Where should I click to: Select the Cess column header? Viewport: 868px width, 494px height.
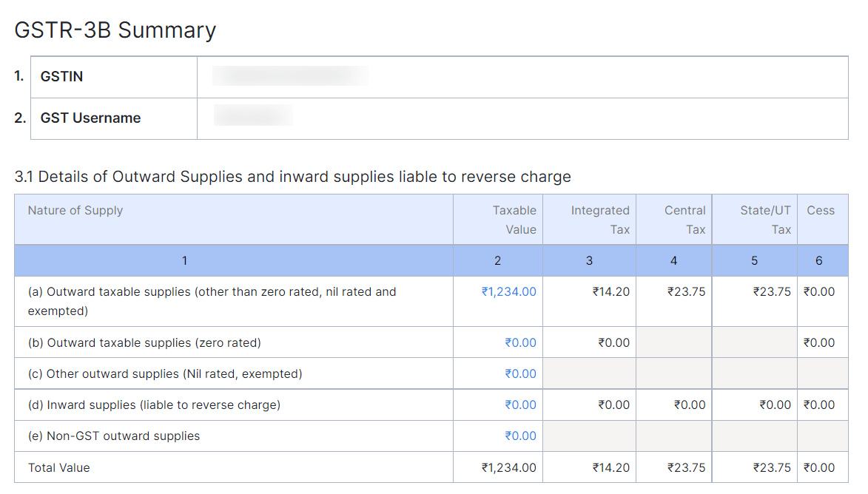pos(820,210)
